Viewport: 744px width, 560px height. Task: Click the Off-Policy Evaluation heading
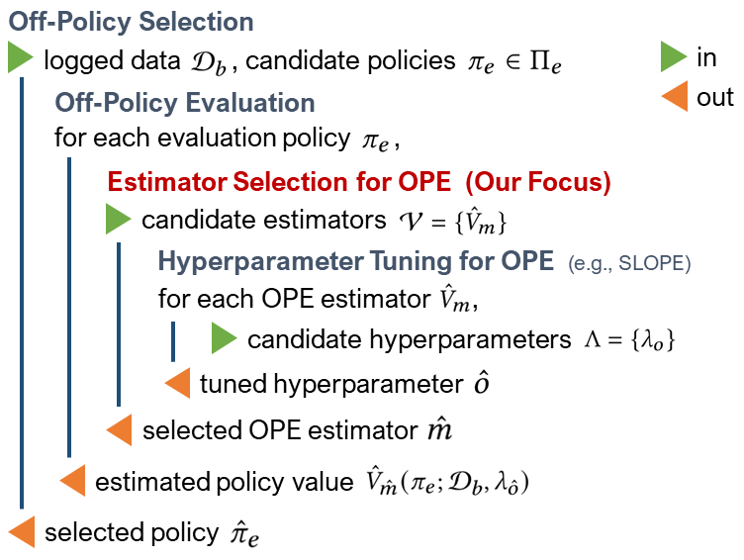[185, 103]
